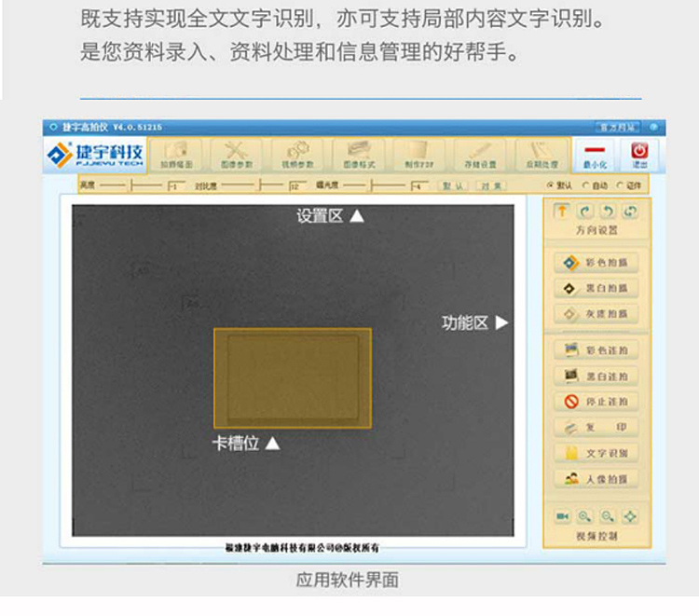Click the 停止连拍 button
Viewport: 699px width, 616px height.
(x=596, y=402)
